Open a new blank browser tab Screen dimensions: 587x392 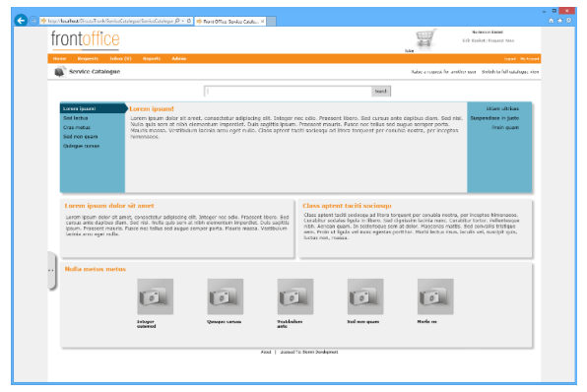(272, 22)
